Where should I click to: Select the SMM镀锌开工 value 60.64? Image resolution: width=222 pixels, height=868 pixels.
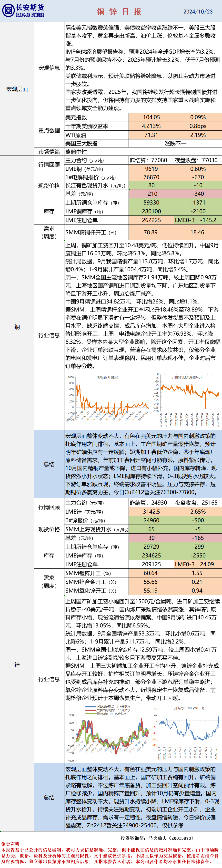pos(151,573)
